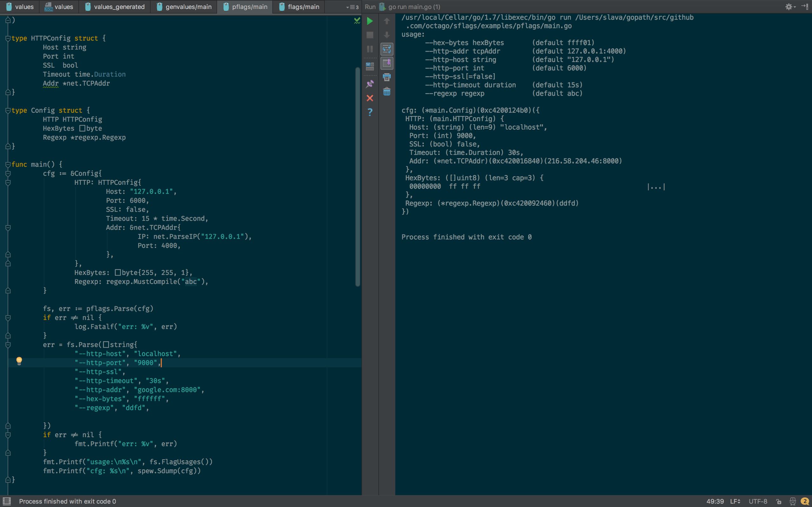Open the LF line separator dropdown
This screenshot has width=812, height=507.
[x=735, y=501]
